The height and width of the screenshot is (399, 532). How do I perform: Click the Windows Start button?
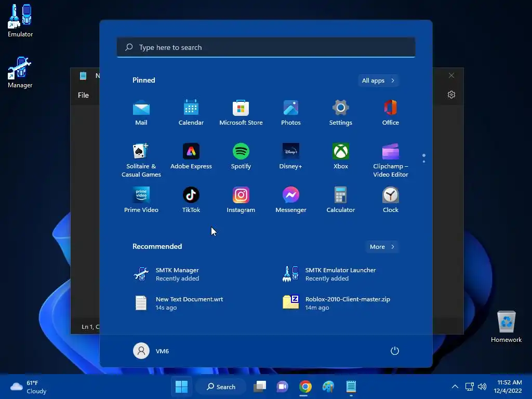(181, 387)
